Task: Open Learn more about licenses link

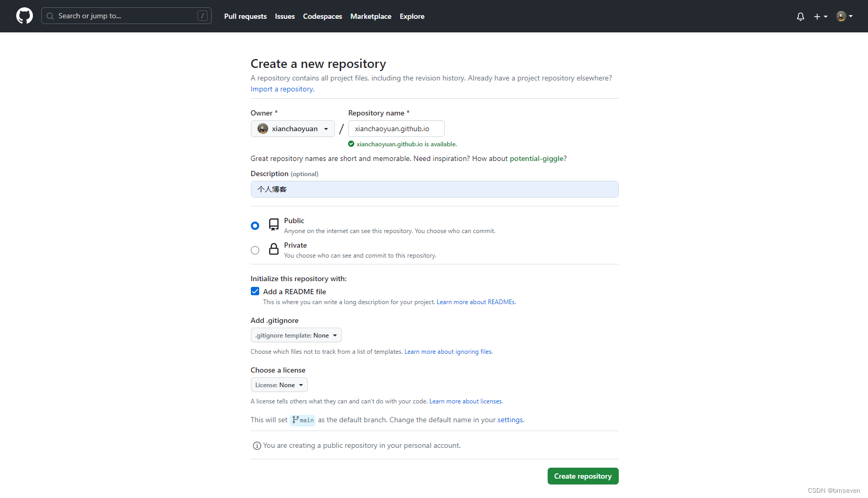Action: 466,401
